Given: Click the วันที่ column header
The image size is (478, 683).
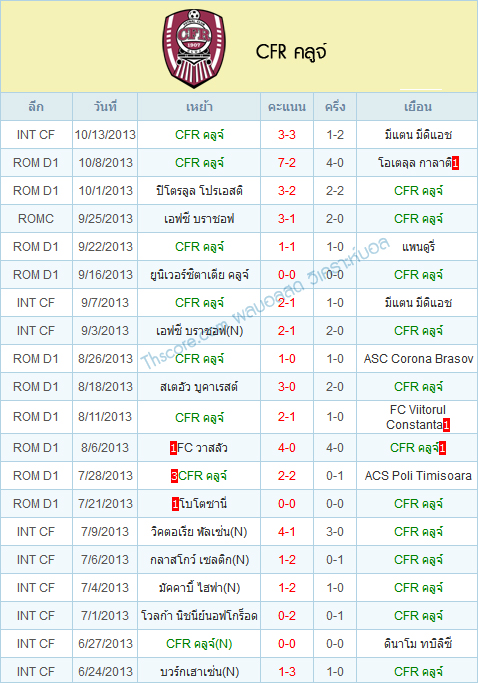Looking at the screenshot, I should pyautogui.click(x=105, y=107).
